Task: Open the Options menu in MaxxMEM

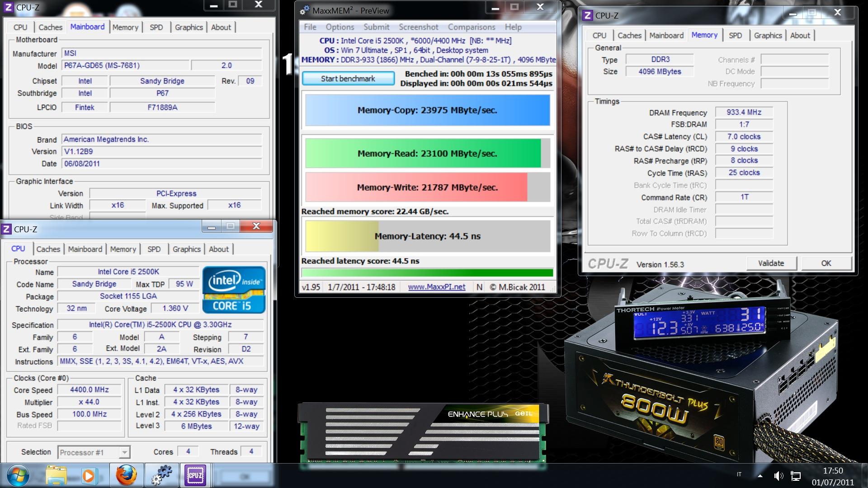Action: pyautogui.click(x=340, y=27)
